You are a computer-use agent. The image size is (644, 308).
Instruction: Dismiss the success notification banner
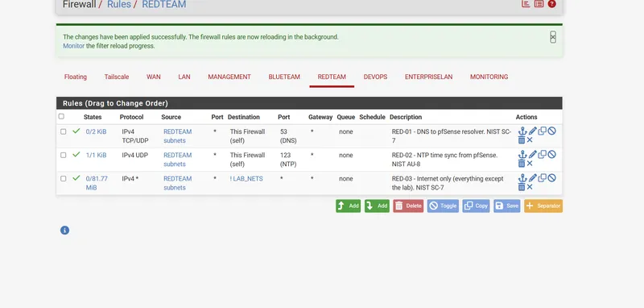point(553,37)
